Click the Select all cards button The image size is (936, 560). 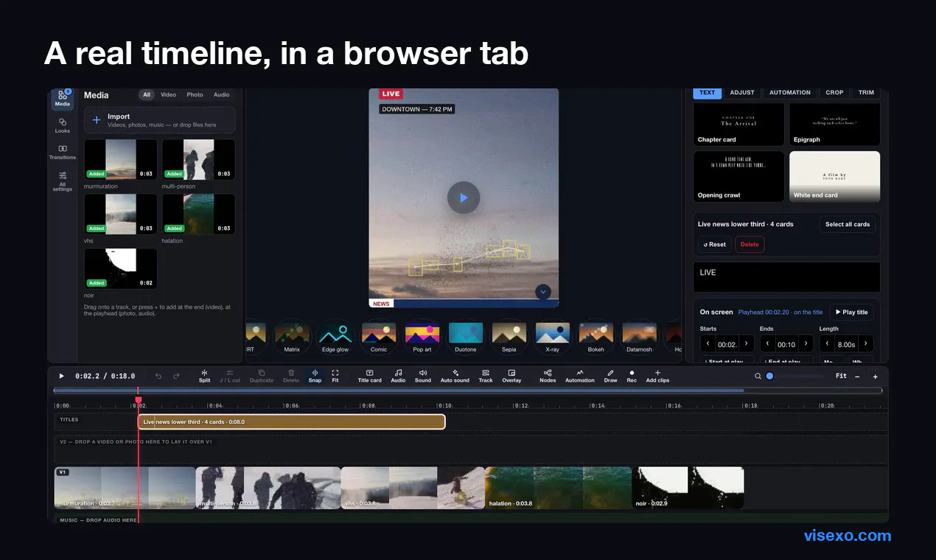pos(848,224)
